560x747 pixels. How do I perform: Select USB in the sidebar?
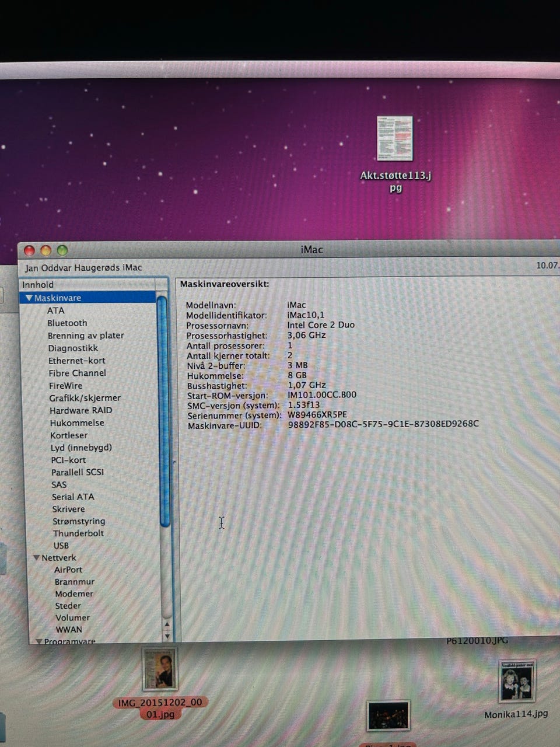(61, 546)
